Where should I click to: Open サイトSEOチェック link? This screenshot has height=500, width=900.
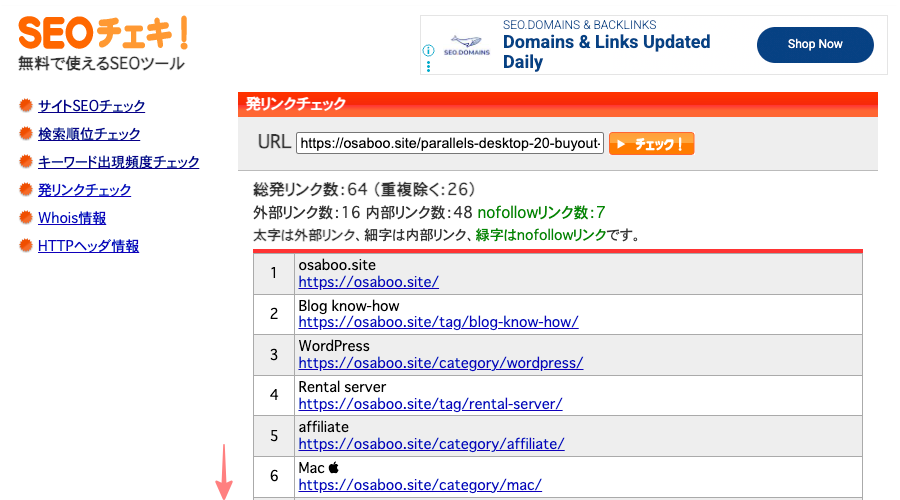click(91, 106)
